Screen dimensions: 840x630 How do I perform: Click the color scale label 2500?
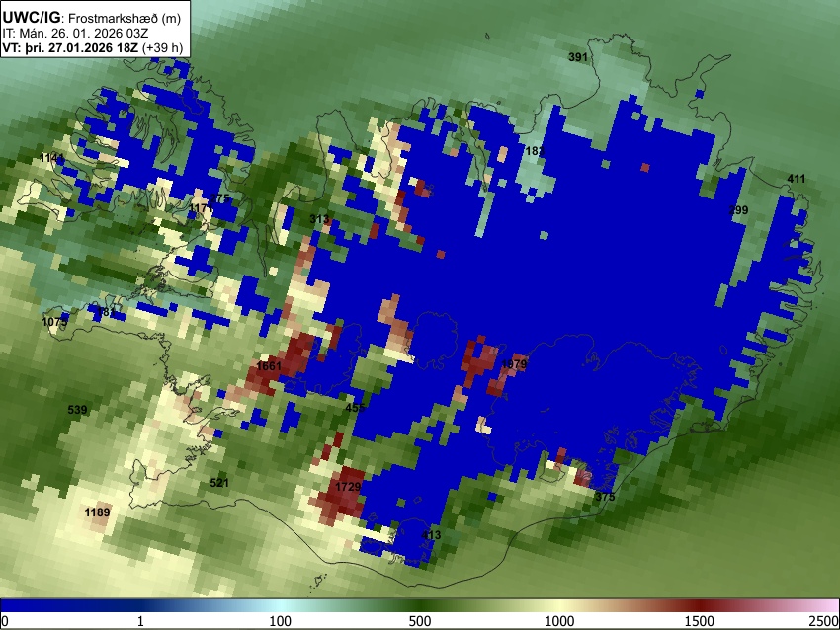coord(824,621)
